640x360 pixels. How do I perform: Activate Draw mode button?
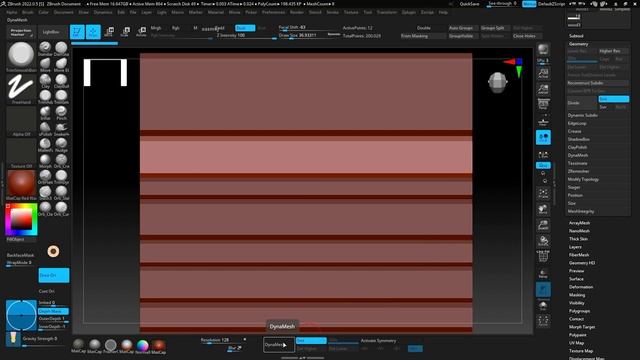coord(93,32)
